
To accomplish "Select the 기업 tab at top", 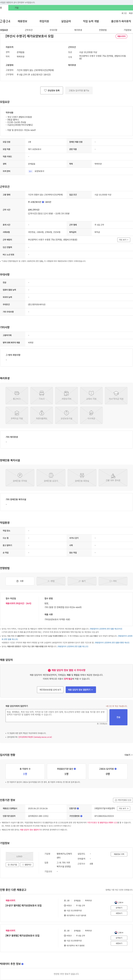I will (16, 8).
